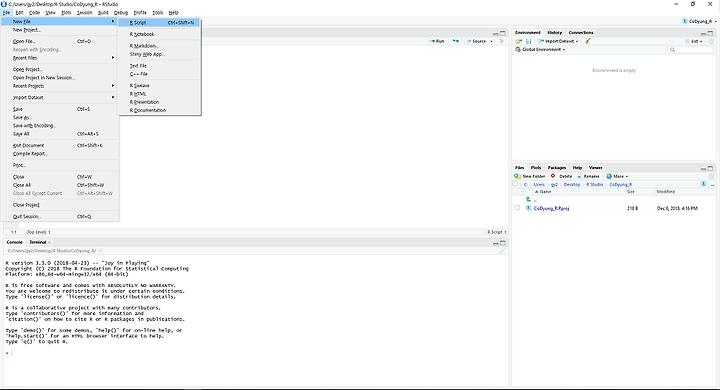Click the document outline icon in editor toolbar
The height and width of the screenshot is (390, 720).
(501, 41)
